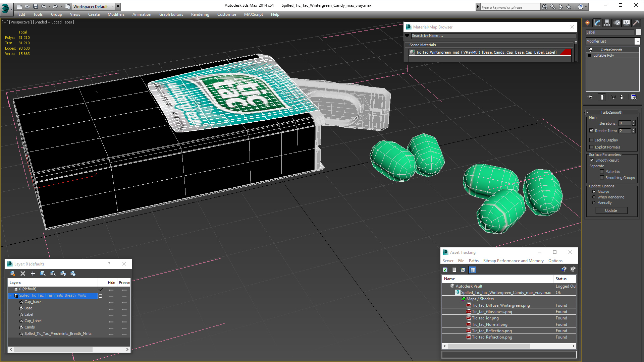644x362 pixels.
Task: Click the Shaded + Edged Faces viewport label
Action: pyautogui.click(x=54, y=22)
